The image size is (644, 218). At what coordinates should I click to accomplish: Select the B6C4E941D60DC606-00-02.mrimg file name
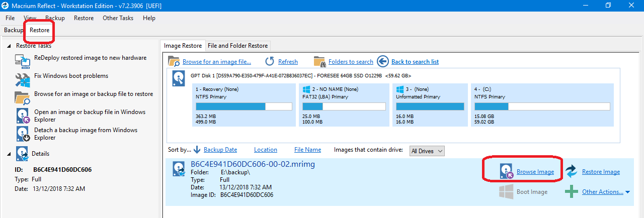tap(253, 164)
